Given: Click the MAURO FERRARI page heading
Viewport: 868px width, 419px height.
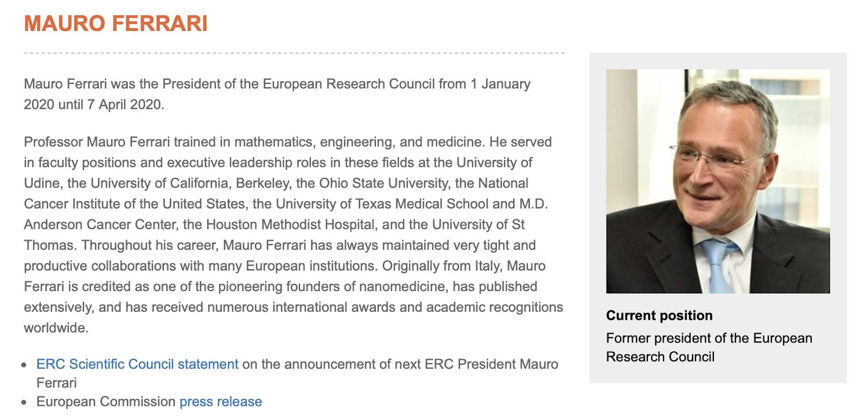Looking at the screenshot, I should pyautogui.click(x=116, y=24).
